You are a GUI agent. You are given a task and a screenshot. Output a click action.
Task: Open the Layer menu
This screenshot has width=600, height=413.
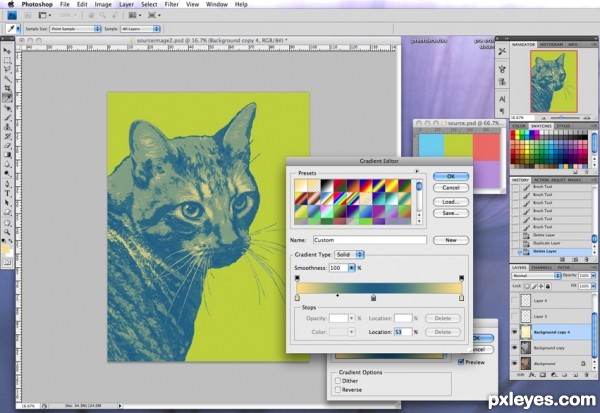tap(126, 4)
